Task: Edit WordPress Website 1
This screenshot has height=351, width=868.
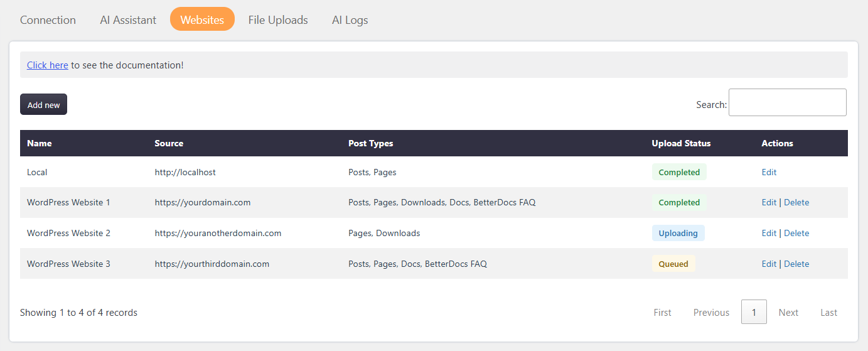Action: (x=769, y=203)
